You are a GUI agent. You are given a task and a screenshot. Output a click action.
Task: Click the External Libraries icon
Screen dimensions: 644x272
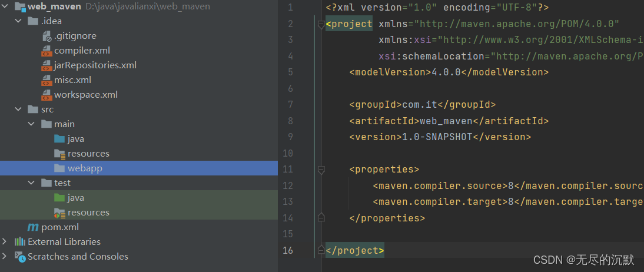(19, 241)
